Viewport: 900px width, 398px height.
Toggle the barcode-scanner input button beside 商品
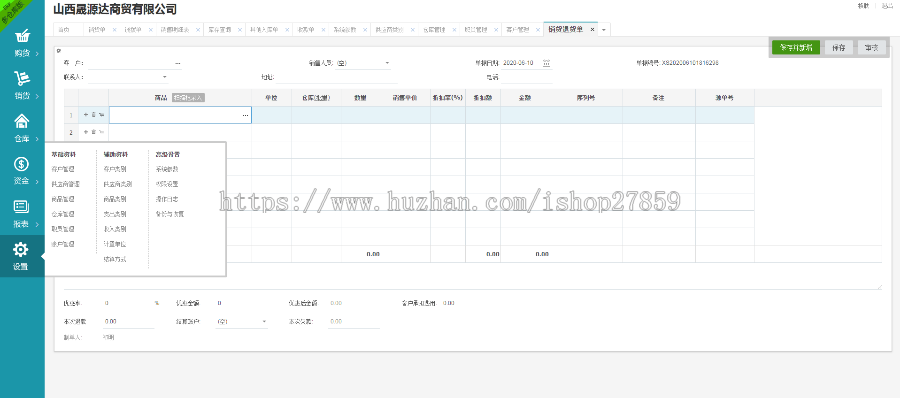(188, 98)
